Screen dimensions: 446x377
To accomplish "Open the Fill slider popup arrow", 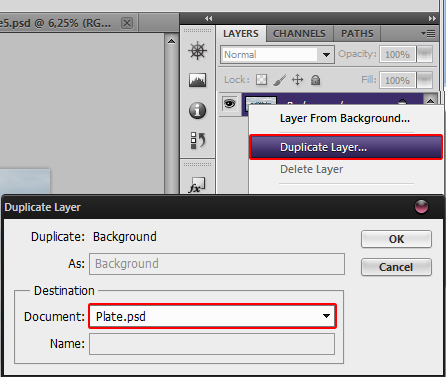I will [425, 80].
